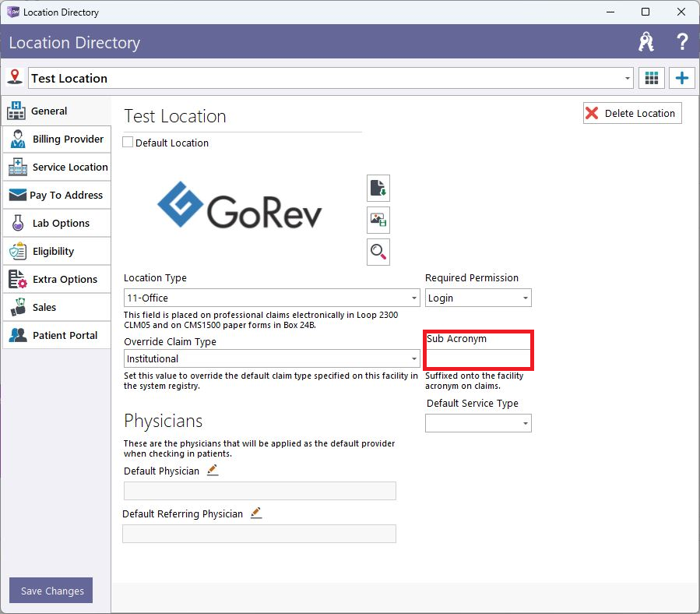700x614 pixels.
Task: Open the Default Service Type dropdown
Action: [478, 423]
